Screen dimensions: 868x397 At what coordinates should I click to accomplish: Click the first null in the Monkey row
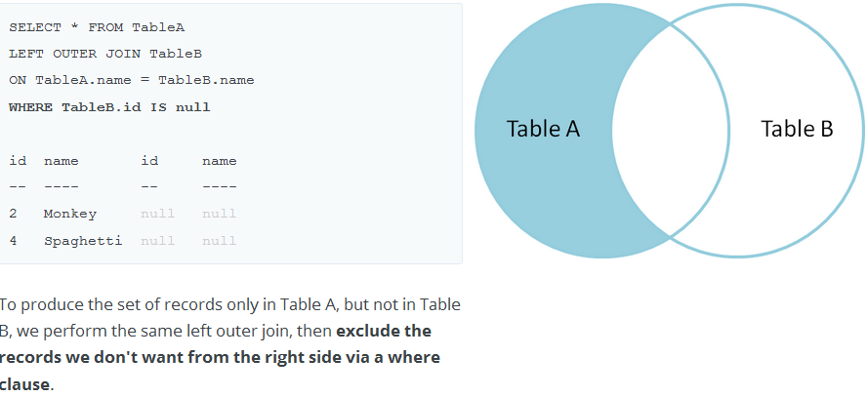[158, 214]
